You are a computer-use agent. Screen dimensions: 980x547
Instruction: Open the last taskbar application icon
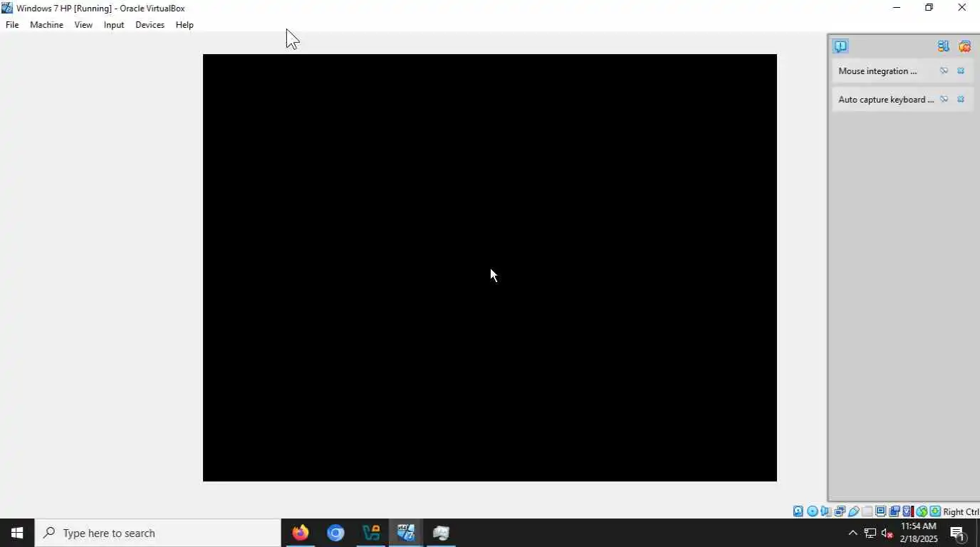pyautogui.click(x=441, y=533)
